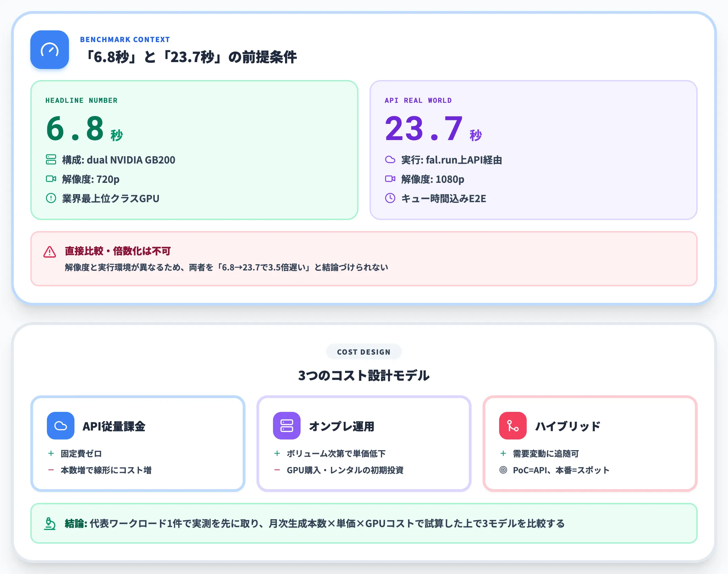Click the plus icon beside ボリューム次第で単価低下

277,453
